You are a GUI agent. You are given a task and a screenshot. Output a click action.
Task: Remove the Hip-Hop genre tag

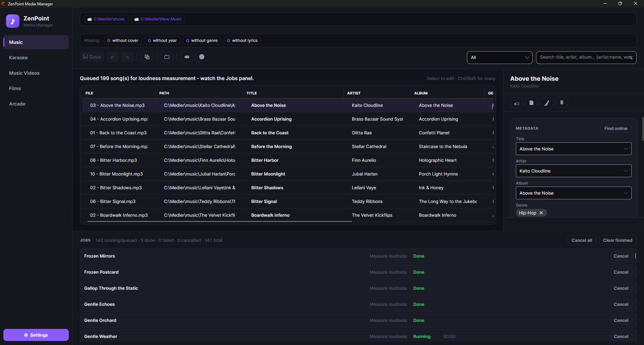tap(541, 213)
